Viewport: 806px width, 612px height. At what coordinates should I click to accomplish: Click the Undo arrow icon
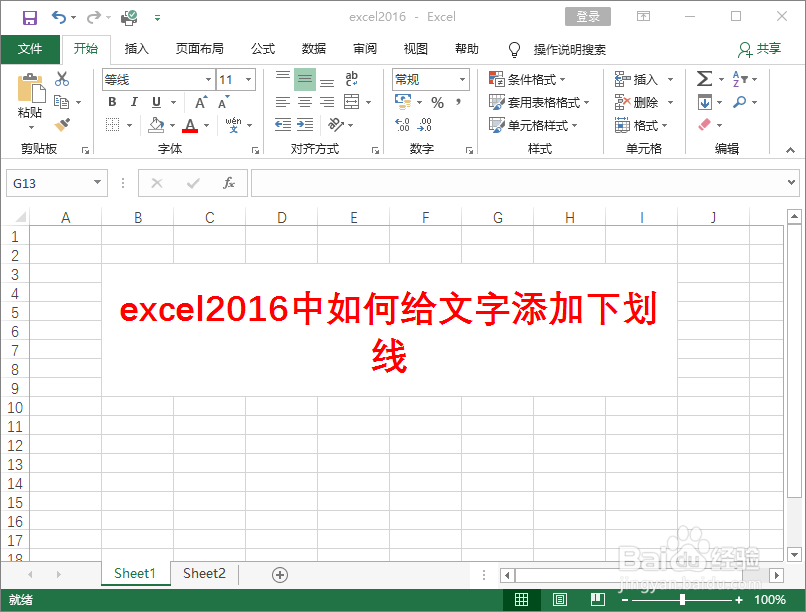coord(59,17)
